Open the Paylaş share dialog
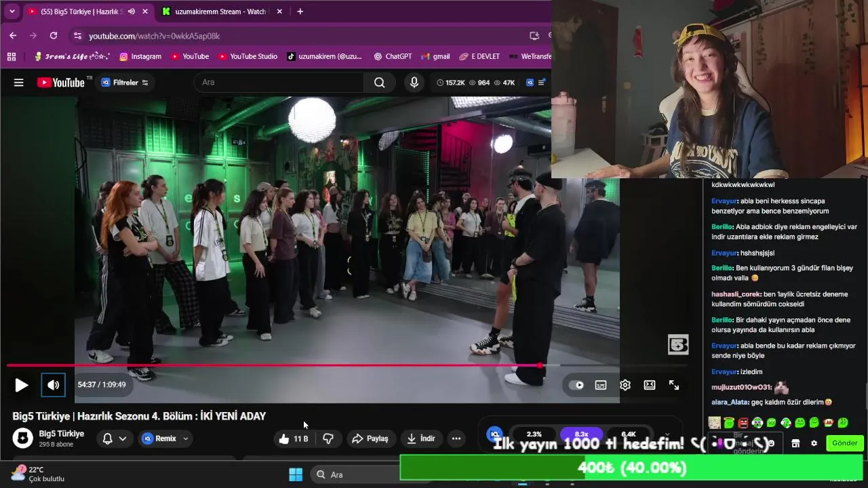The width and height of the screenshot is (868, 488). [370, 439]
